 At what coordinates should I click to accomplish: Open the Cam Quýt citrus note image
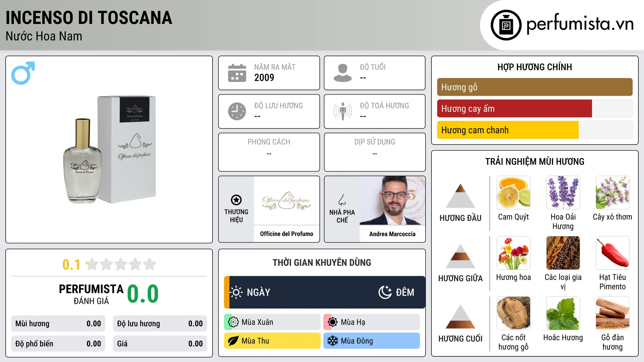[x=514, y=193]
